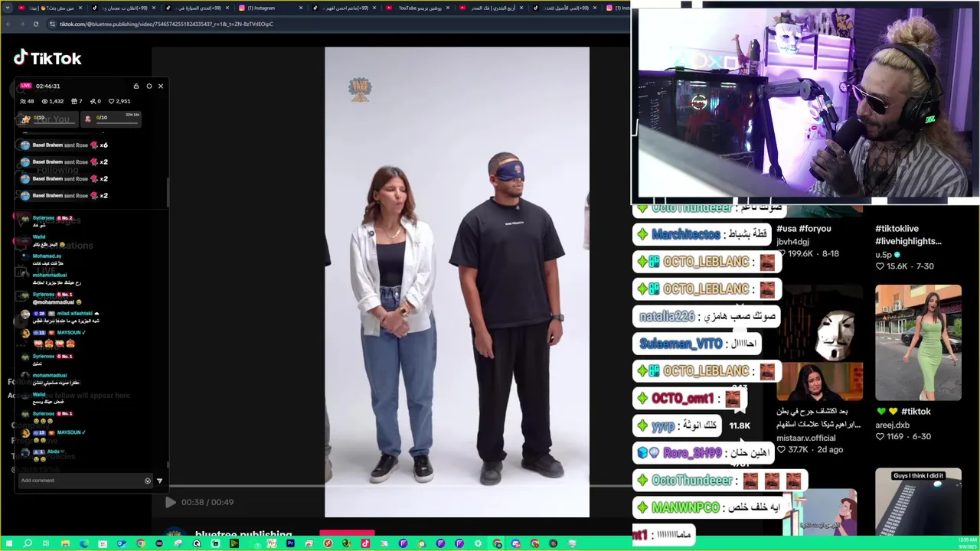The image size is (980, 551).
Task: Click the milad alfashtaki username in chat
Action: (x=75, y=314)
